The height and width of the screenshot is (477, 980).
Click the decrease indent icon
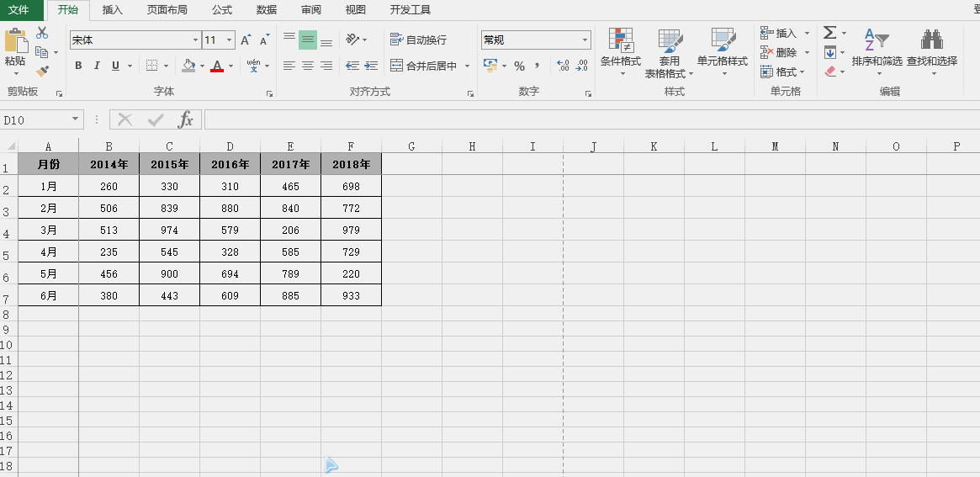click(352, 66)
